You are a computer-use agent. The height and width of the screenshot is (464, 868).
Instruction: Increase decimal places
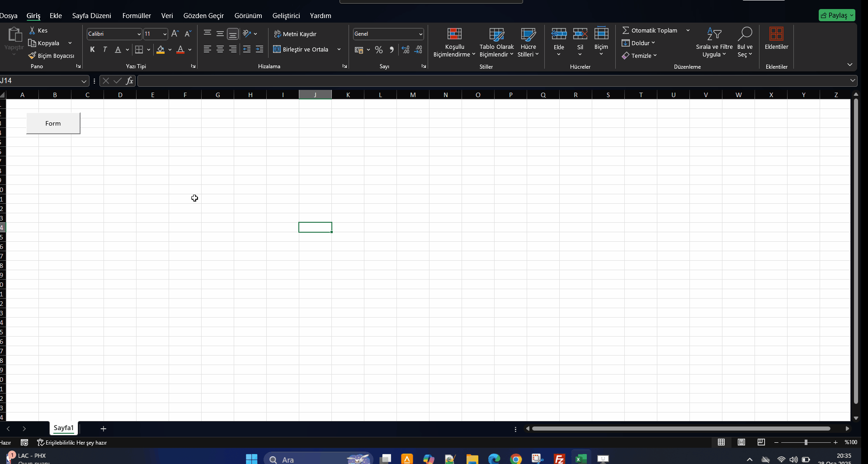(406, 50)
